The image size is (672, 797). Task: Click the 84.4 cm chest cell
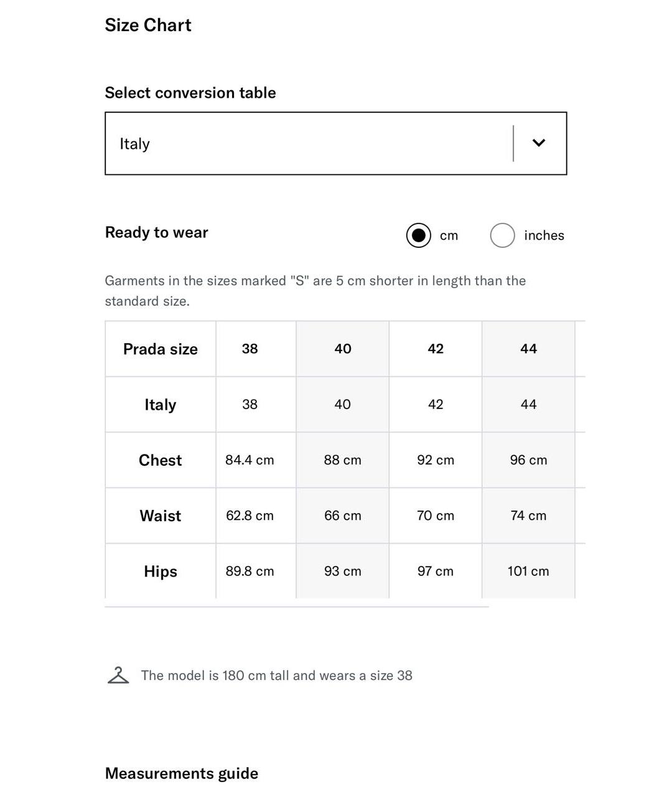coord(250,460)
